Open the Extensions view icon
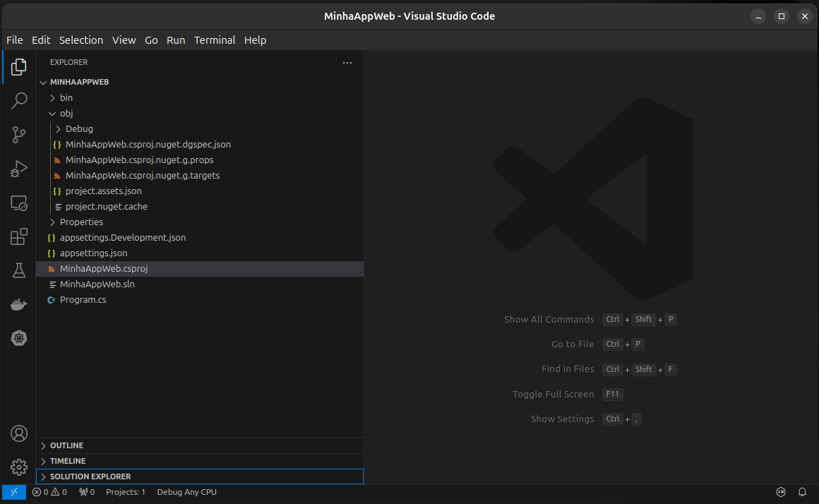 click(x=19, y=236)
